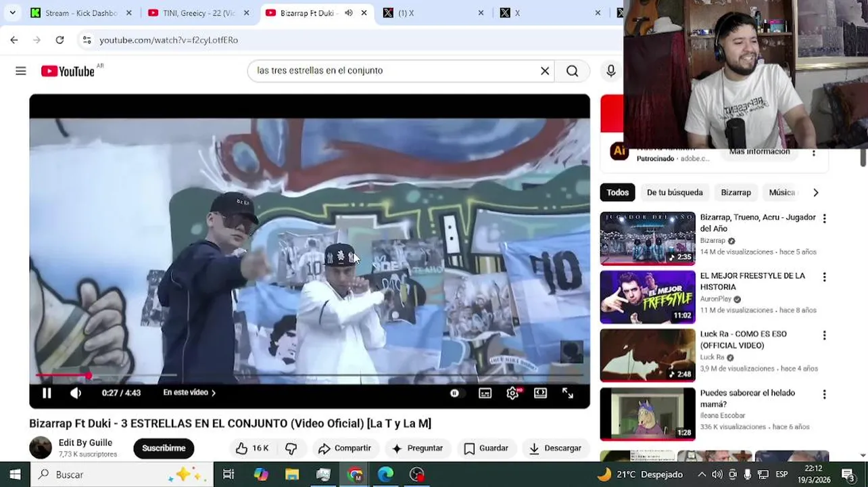The width and height of the screenshot is (868, 487).
Task: Show more filter chips with right chevron
Action: coord(815,193)
